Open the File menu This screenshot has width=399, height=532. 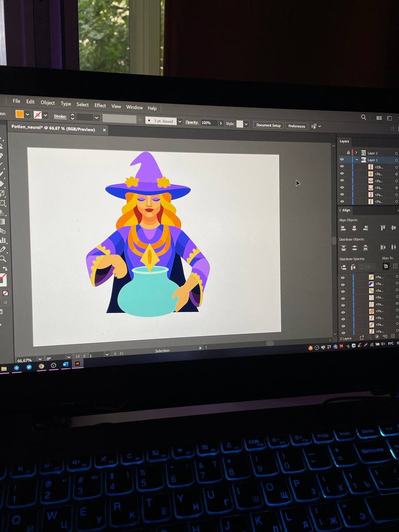click(16, 101)
